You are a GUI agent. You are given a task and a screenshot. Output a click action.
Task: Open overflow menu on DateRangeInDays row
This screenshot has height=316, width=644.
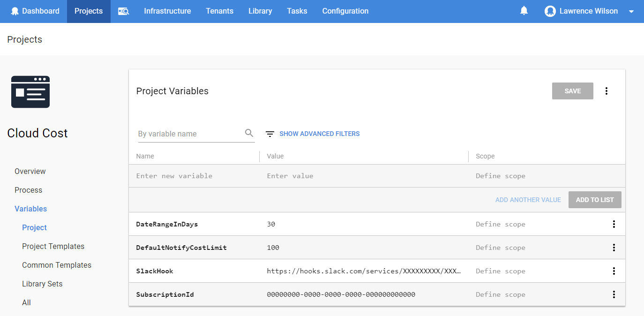click(614, 224)
